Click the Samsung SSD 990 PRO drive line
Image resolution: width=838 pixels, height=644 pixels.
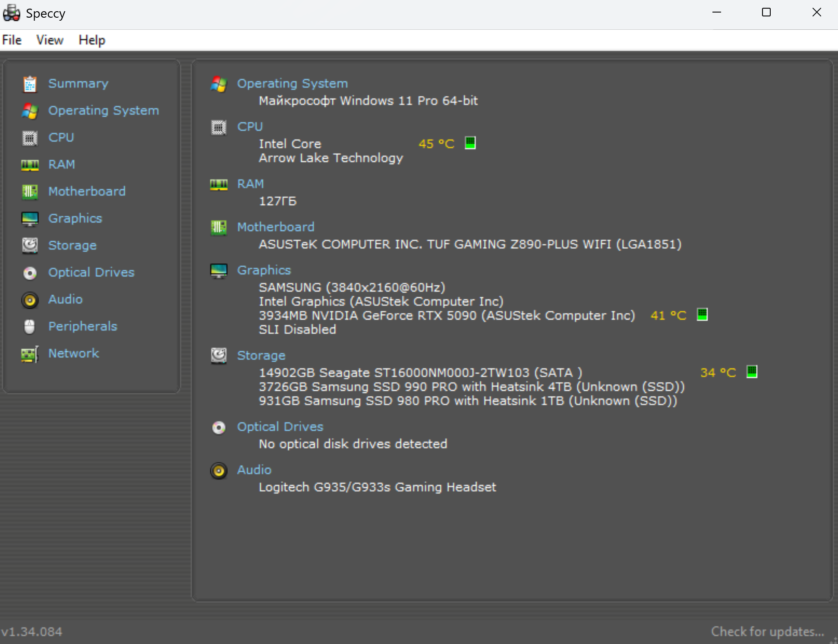[472, 387]
